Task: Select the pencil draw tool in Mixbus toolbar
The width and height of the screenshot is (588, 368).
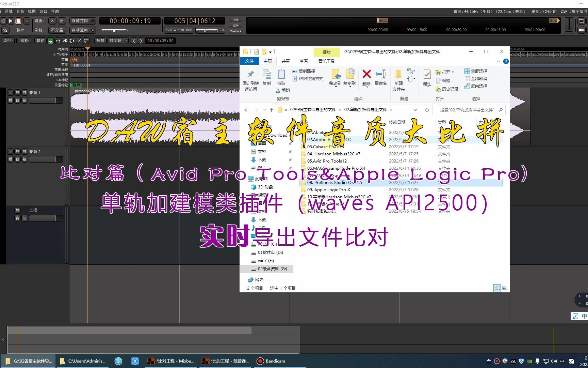Action: (79, 41)
